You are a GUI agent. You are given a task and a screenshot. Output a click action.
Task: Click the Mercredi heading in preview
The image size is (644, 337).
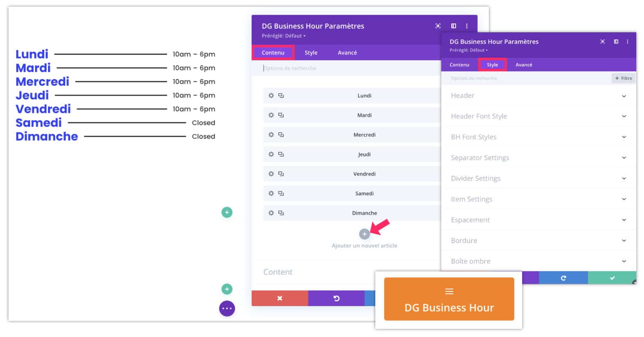coord(43,82)
